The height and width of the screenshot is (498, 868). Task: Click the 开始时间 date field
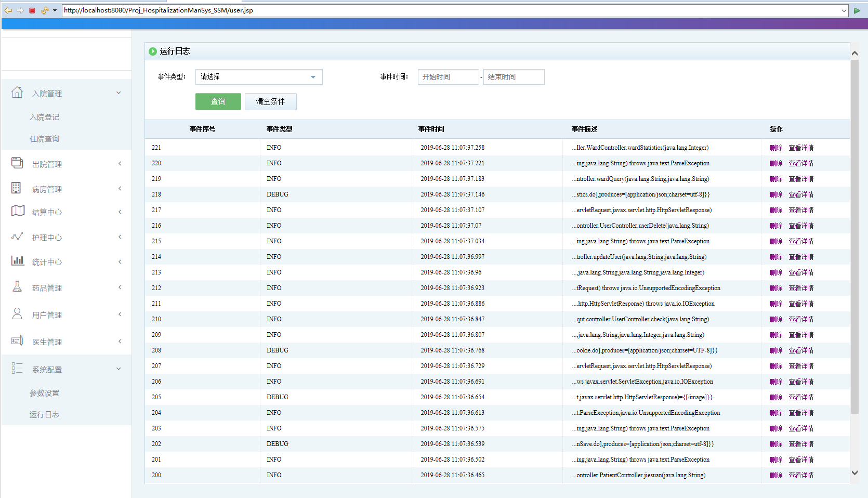448,77
